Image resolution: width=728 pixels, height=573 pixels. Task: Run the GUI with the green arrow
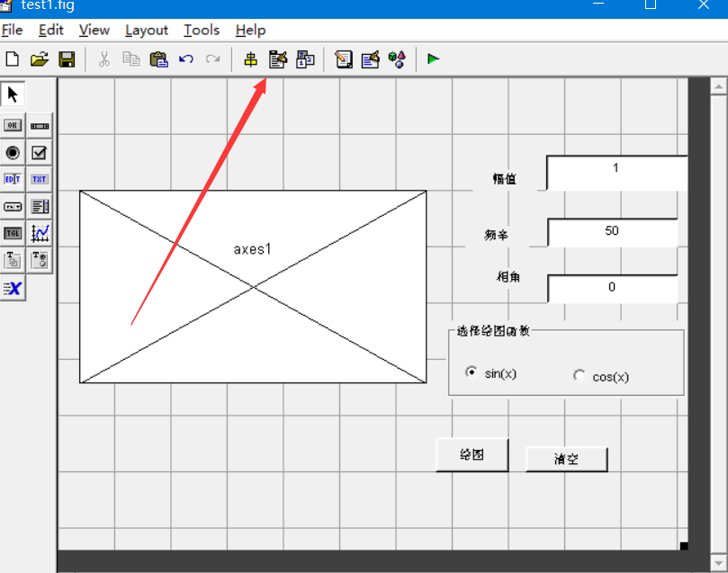[432, 58]
